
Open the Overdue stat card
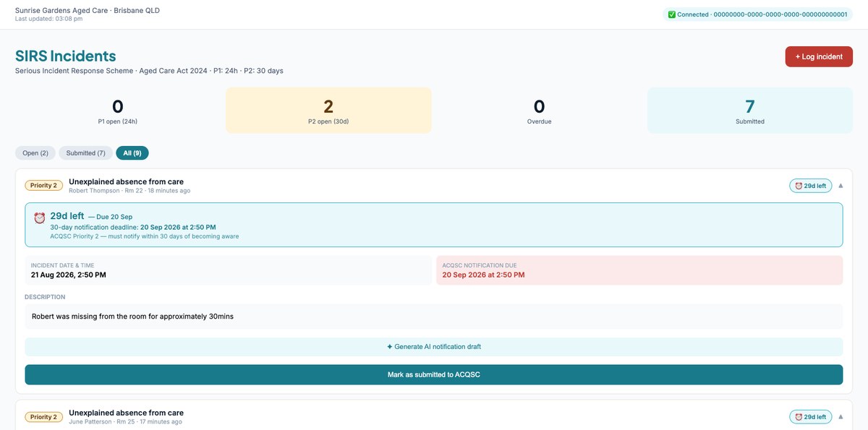point(539,111)
